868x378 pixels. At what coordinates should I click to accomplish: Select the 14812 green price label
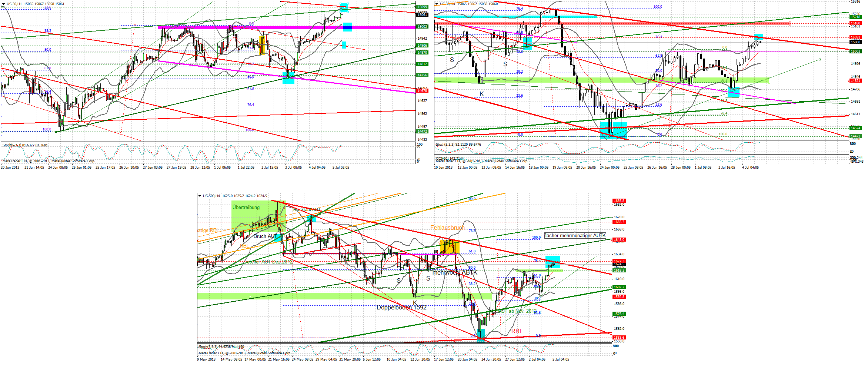[422, 64]
